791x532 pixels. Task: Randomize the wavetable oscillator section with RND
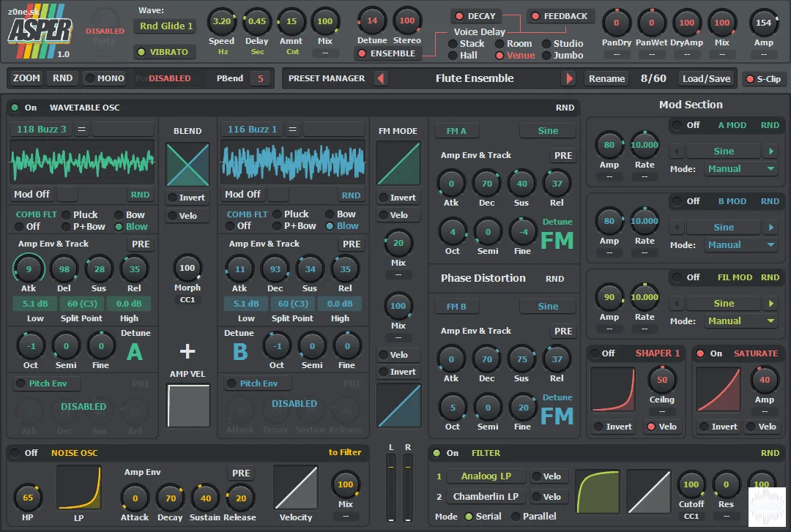pos(565,108)
